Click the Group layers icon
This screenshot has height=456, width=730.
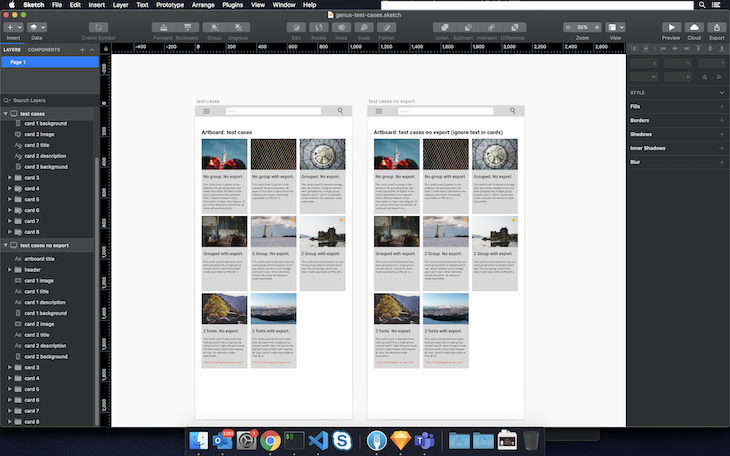pos(213,27)
